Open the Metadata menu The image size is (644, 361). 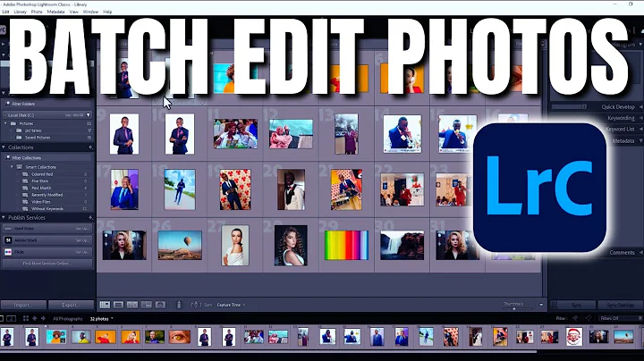click(55, 12)
